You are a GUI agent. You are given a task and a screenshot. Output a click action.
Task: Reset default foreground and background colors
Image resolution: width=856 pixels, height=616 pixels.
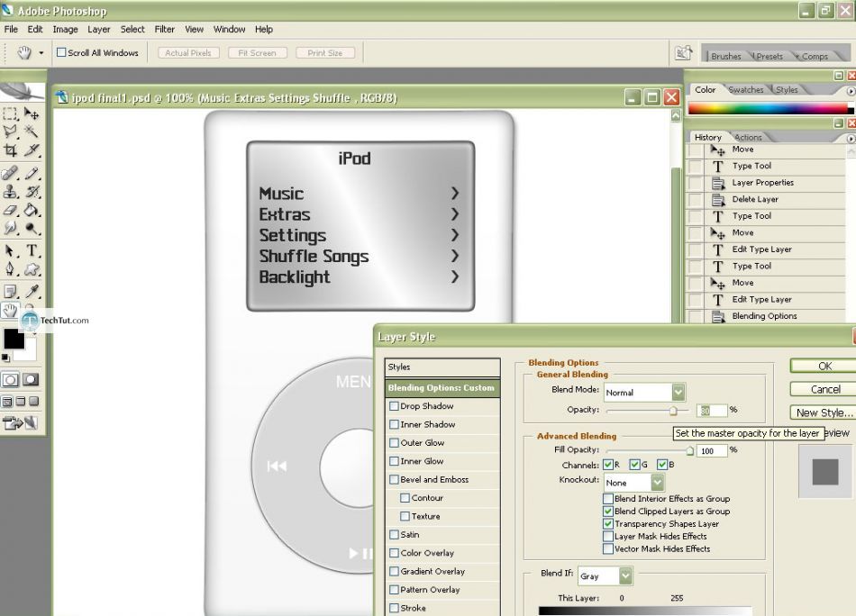[x=5, y=358]
